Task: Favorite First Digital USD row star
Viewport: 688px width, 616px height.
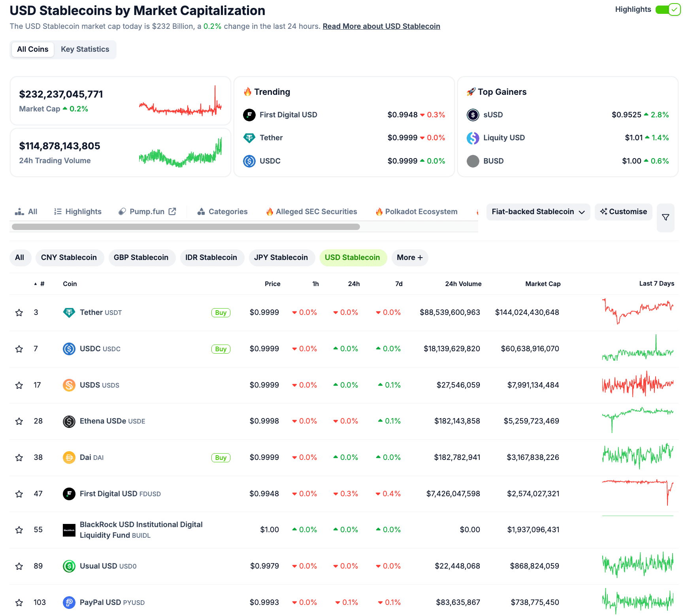Action: 19,494
